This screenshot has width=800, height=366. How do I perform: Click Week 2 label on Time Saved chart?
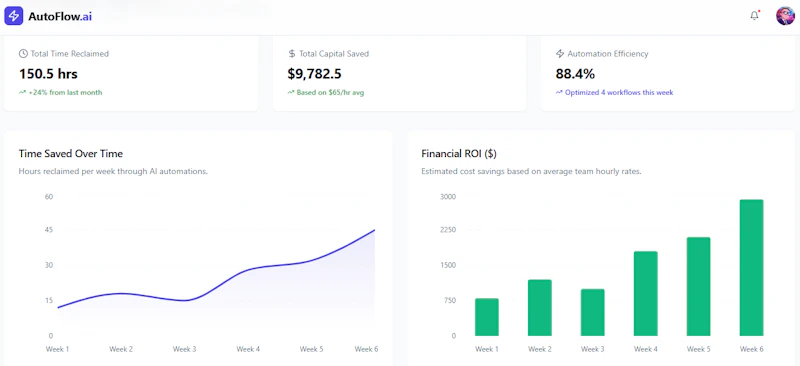121,349
